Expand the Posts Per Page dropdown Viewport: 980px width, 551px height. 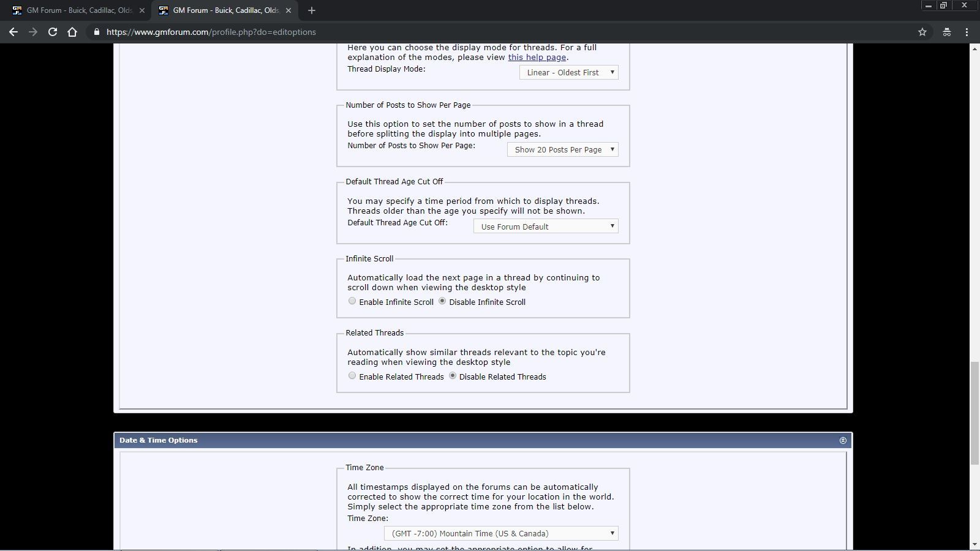tap(562, 149)
